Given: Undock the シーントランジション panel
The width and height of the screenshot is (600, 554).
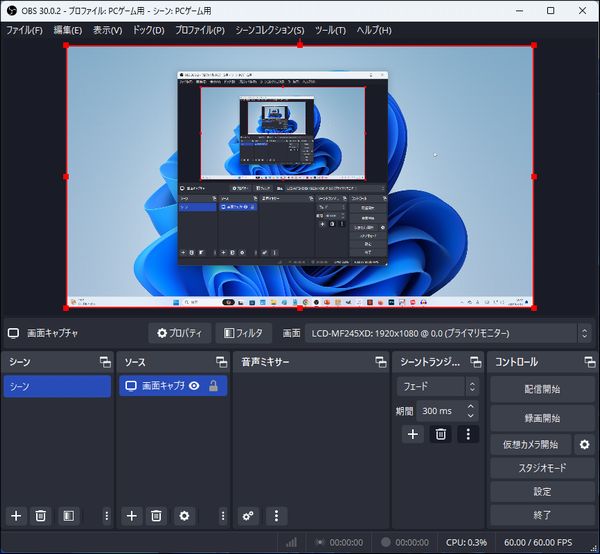Looking at the screenshot, I should (476, 362).
